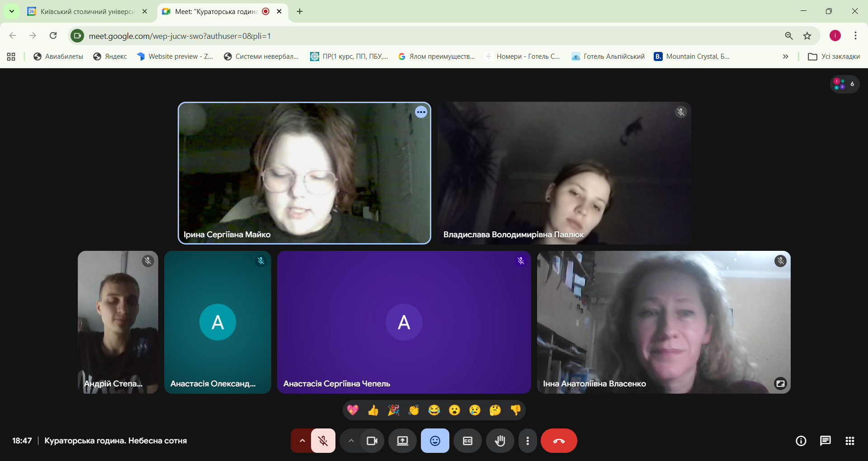Viewport: 868px width, 461px height.
Task: Leave the call with red hang-up button
Action: tap(559, 441)
